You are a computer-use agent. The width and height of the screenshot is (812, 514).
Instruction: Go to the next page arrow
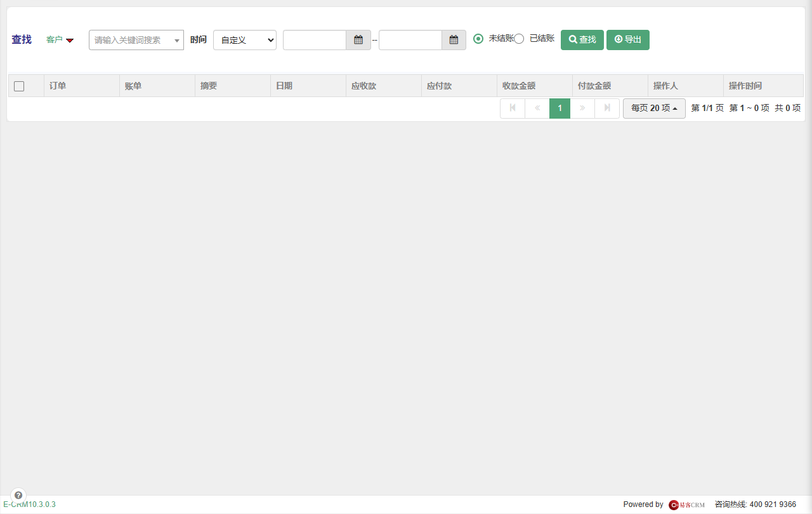click(x=582, y=109)
